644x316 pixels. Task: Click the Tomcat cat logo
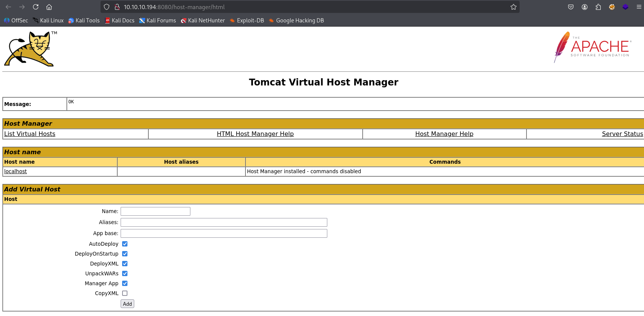tap(30, 49)
